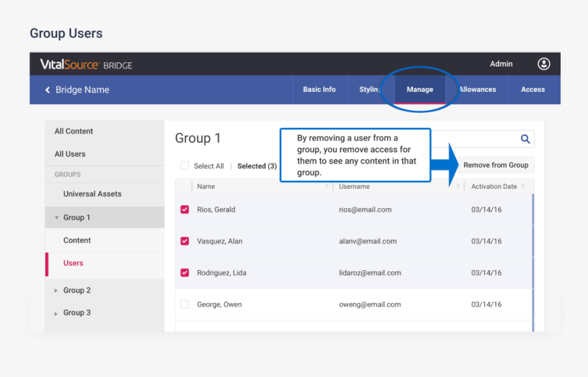Image resolution: width=588 pixels, height=377 pixels.
Task: Go back using Bridge Name chevron
Action: click(48, 90)
